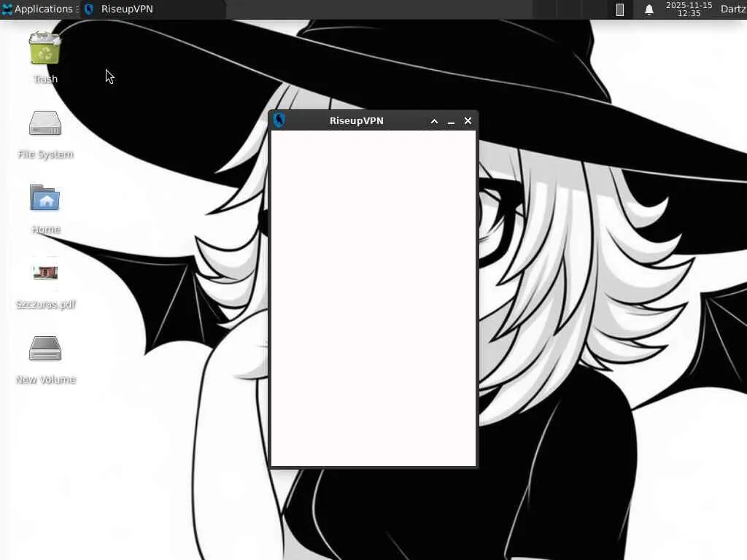Viewport: 747px width, 560px height.
Task: Click the panel indicator beside the bell
Action: coord(620,9)
